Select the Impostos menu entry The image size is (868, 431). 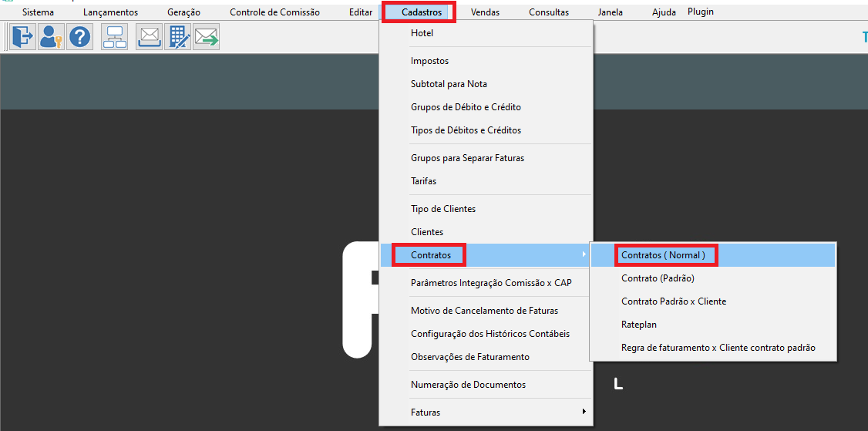pyautogui.click(x=486, y=61)
